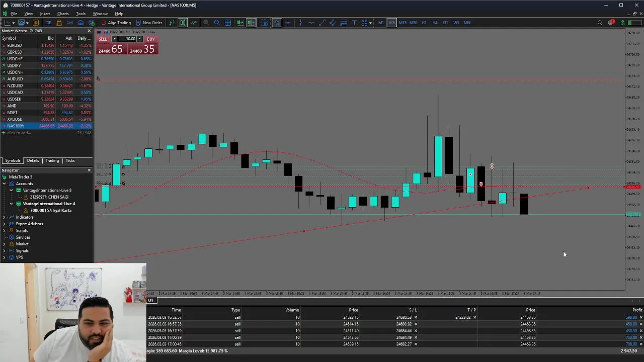Close the Market Watch panel
The image size is (644, 362).
89,31
